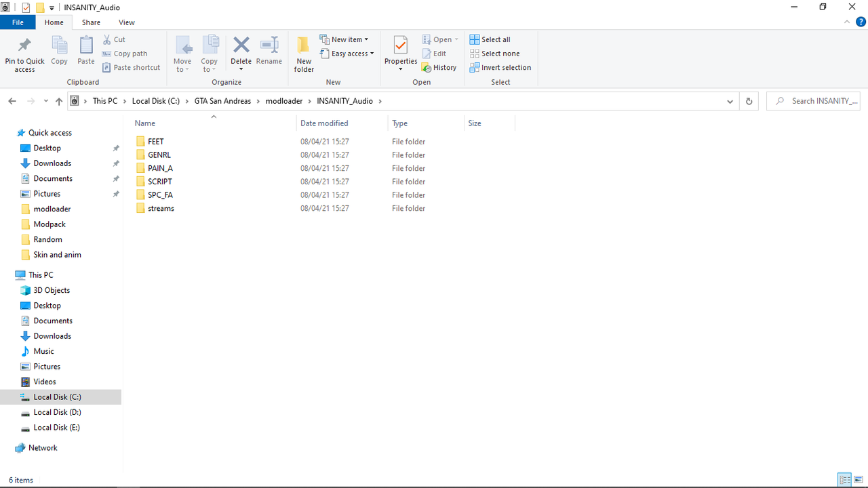Select the SCRIPT folder
The image size is (868, 488).
coord(160,182)
